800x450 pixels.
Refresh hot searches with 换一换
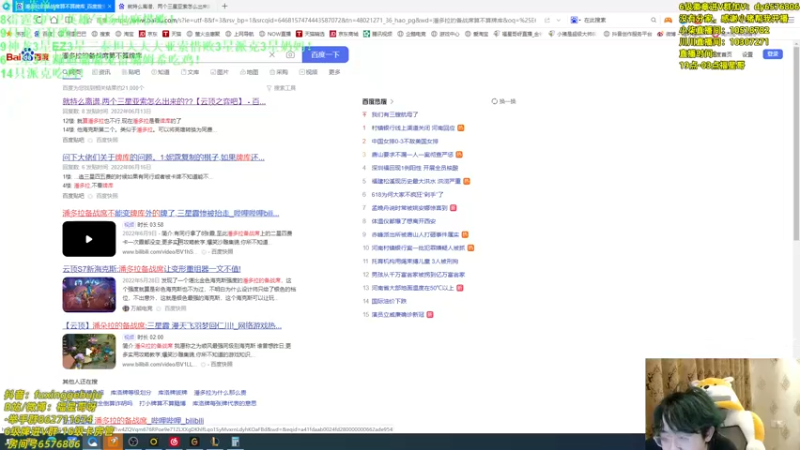click(504, 102)
